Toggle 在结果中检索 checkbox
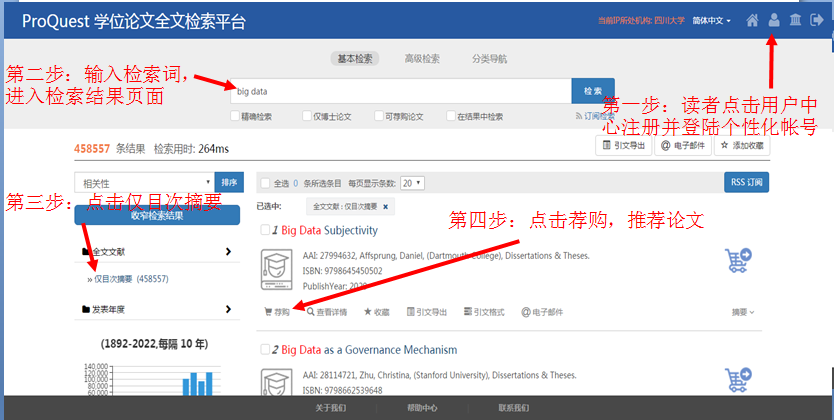 point(451,115)
